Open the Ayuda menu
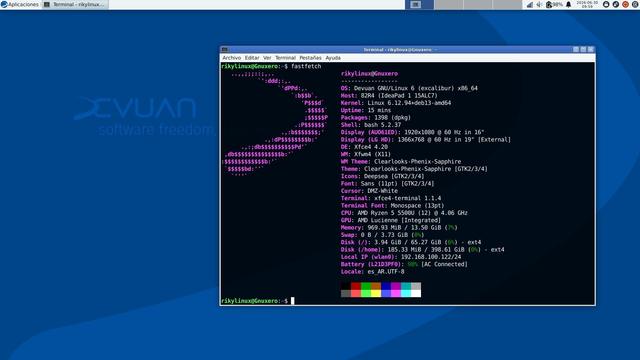The height and width of the screenshot is (360, 640). click(333, 58)
